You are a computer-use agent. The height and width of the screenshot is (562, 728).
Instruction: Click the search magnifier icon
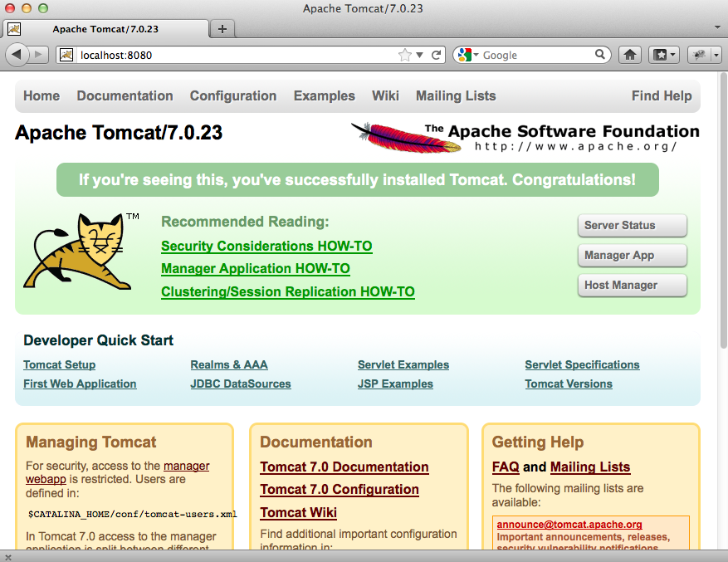pos(600,54)
